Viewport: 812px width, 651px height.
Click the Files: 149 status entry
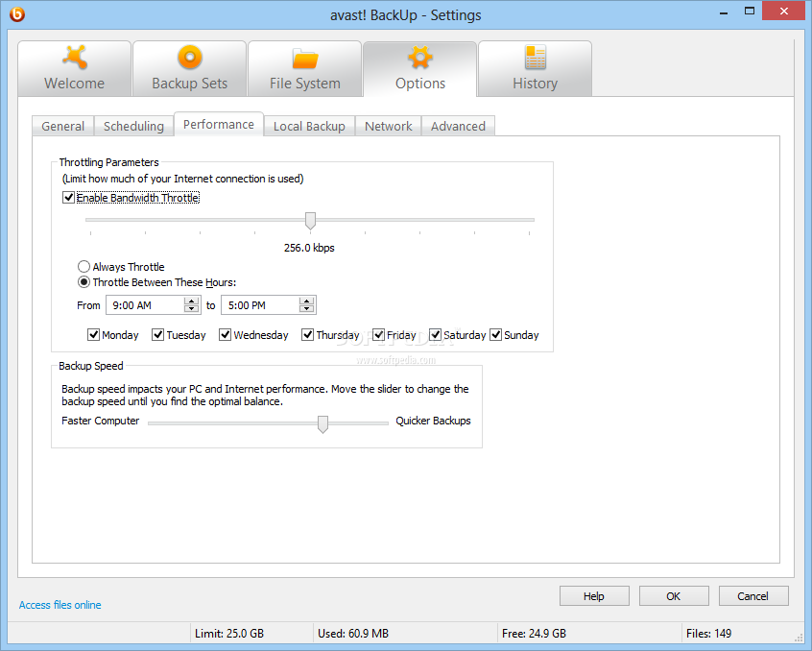[709, 634]
